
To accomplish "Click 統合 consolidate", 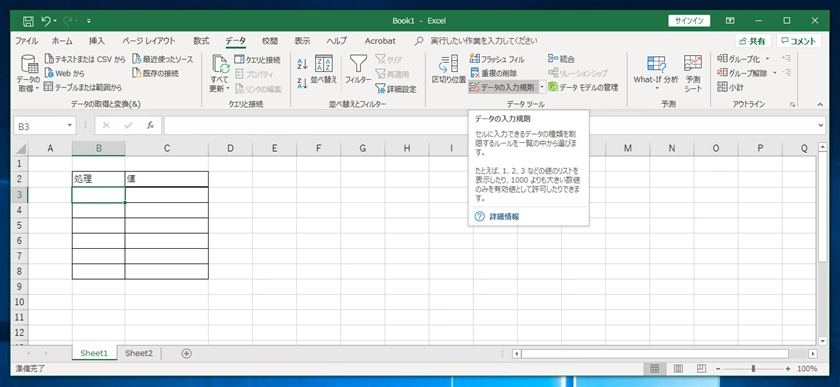I will 561,59.
